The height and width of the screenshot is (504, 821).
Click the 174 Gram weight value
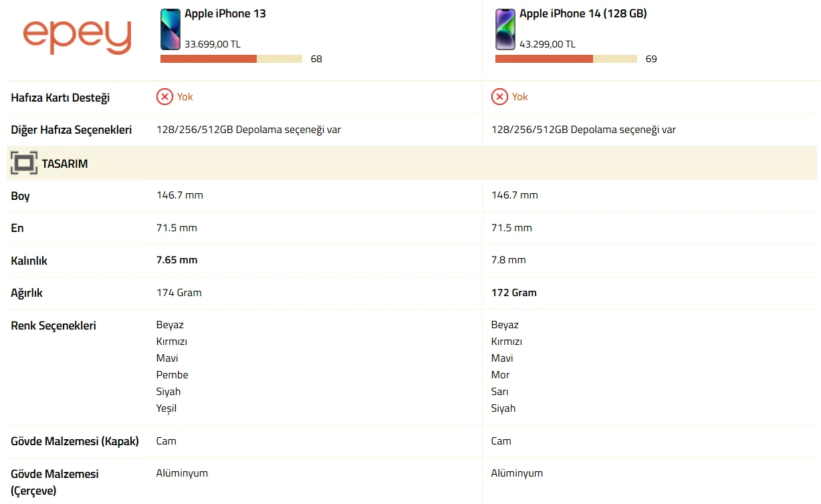(x=179, y=293)
